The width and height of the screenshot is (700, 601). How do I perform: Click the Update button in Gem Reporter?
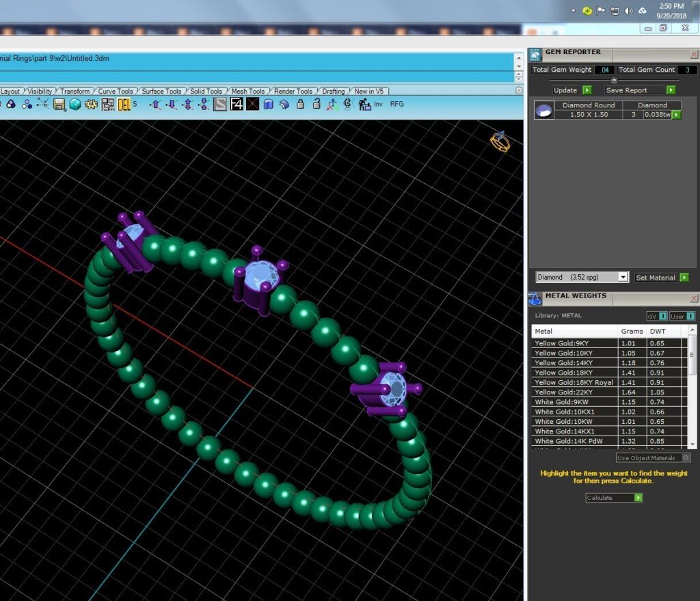(x=571, y=90)
